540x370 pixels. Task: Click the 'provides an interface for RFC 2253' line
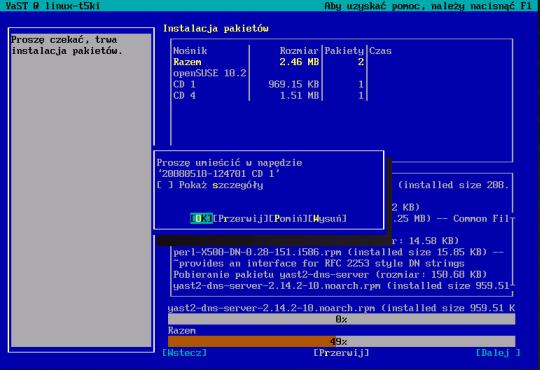point(319,264)
